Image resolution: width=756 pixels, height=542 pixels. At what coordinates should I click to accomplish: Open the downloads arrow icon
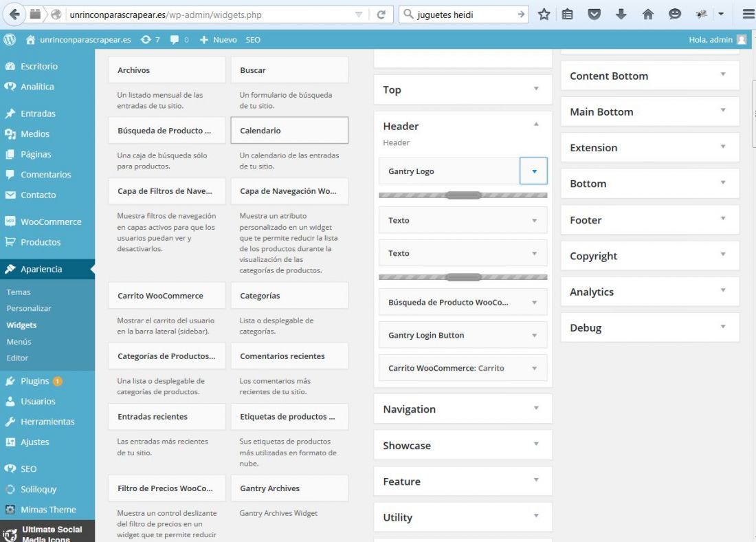pos(621,14)
